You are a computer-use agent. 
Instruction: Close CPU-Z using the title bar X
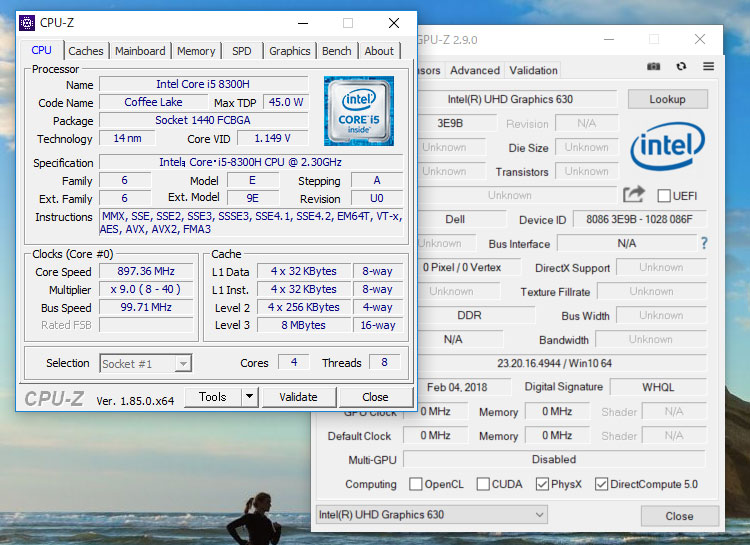(x=394, y=23)
